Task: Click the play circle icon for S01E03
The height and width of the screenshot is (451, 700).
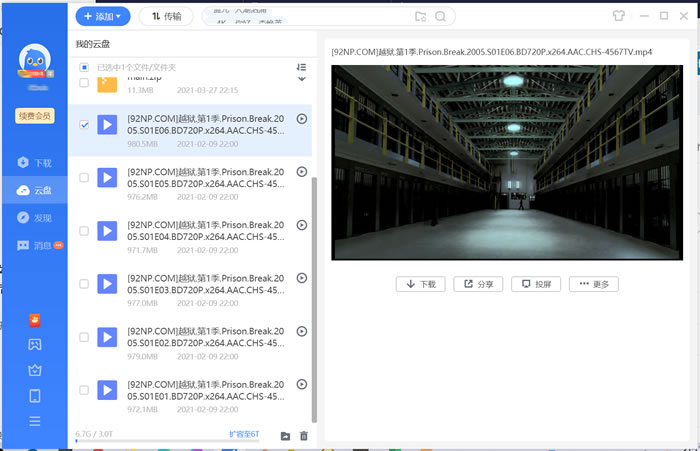Action: pos(302,278)
